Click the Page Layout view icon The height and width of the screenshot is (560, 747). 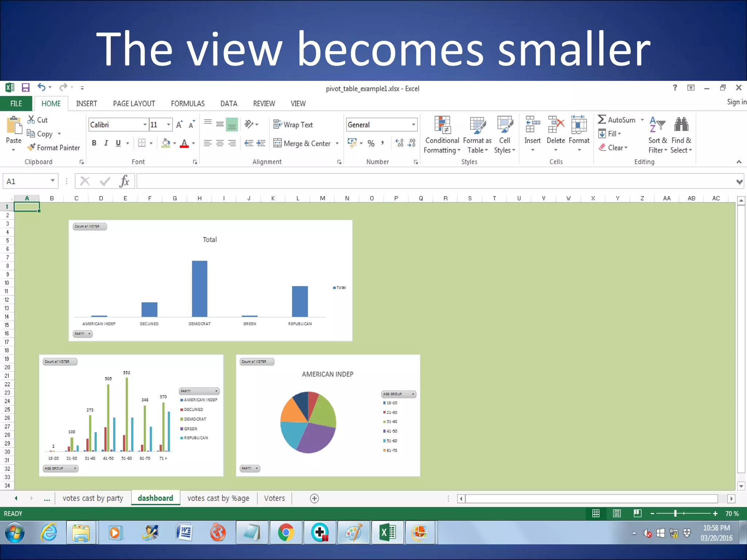pyautogui.click(x=617, y=513)
